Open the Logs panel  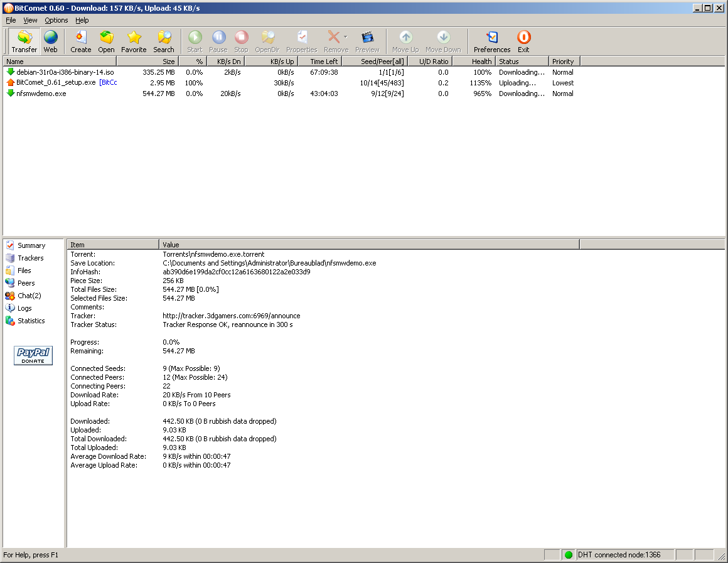click(19, 308)
